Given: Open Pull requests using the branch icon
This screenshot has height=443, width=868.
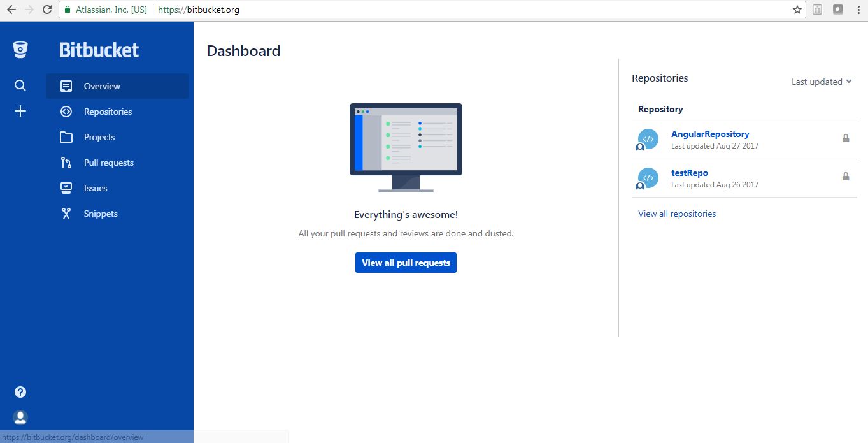Looking at the screenshot, I should point(66,163).
